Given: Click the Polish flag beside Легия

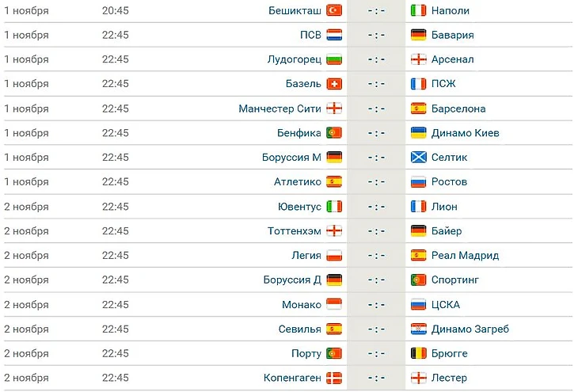Looking at the screenshot, I should click(334, 256).
